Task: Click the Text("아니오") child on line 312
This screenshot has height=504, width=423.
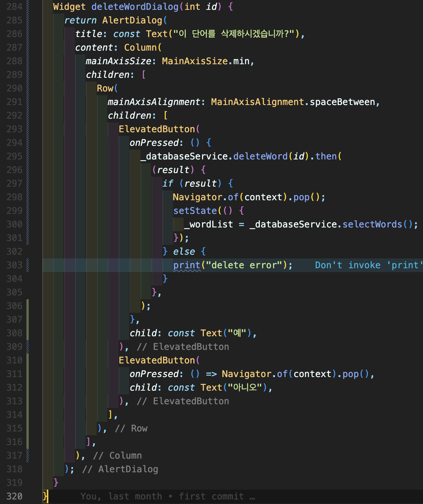Action: pyautogui.click(x=234, y=388)
